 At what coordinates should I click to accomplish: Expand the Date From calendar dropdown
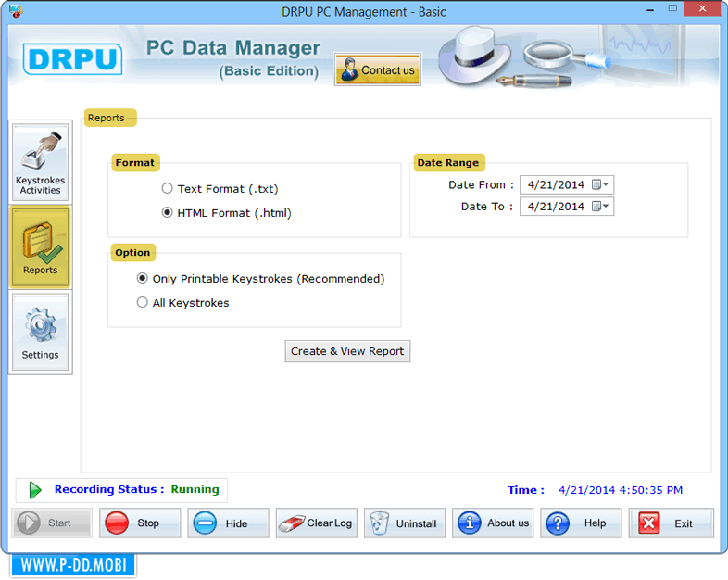tap(601, 185)
